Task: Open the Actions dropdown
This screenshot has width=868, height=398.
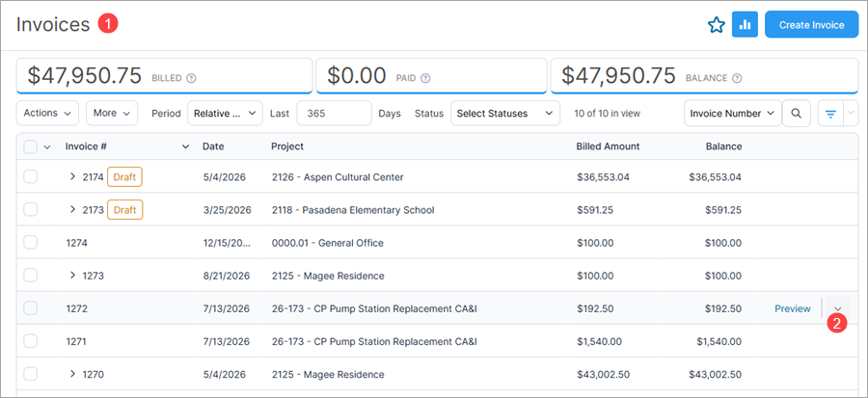Action: [x=47, y=113]
